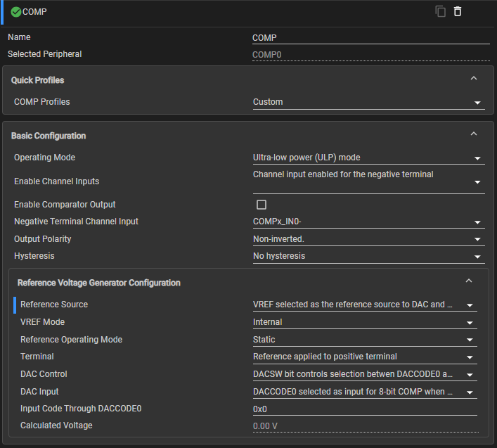The height and width of the screenshot is (448, 497).
Task: Click the Selected Peripheral label
Action: (x=45, y=54)
